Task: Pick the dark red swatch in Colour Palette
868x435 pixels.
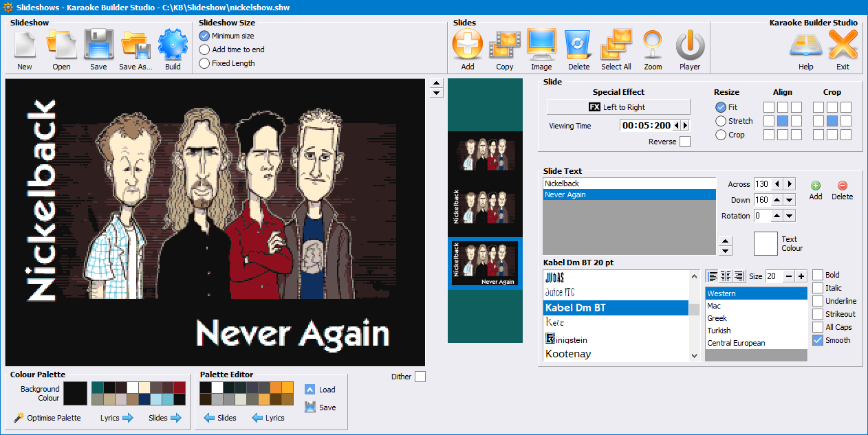Action: 180,388
